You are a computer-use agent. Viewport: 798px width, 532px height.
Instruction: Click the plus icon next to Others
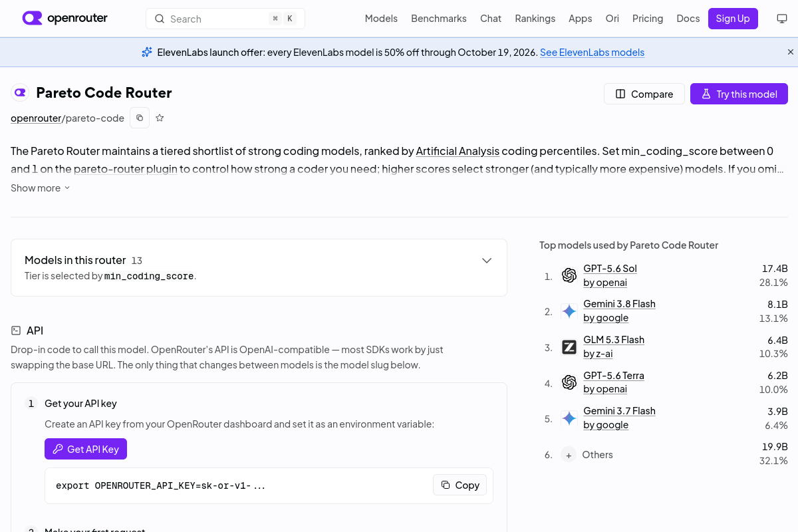pos(569,455)
